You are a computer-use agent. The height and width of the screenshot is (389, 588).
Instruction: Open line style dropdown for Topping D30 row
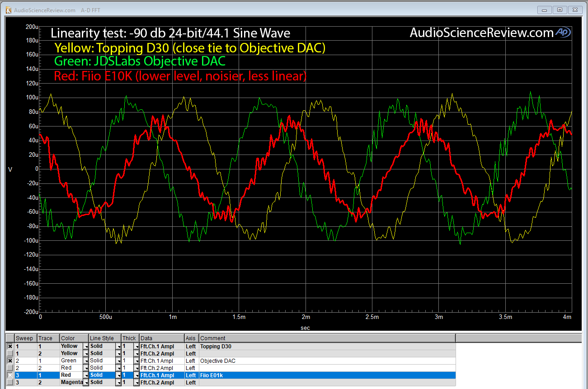click(x=119, y=347)
